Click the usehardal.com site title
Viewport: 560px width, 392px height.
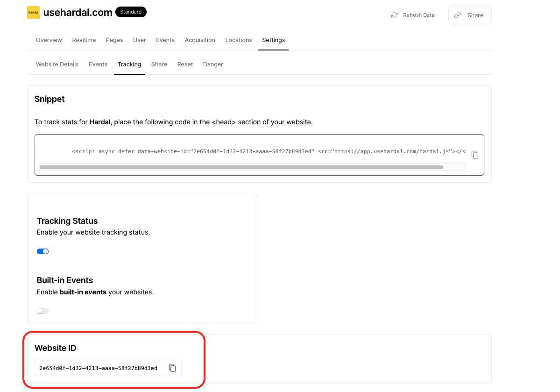click(x=78, y=13)
